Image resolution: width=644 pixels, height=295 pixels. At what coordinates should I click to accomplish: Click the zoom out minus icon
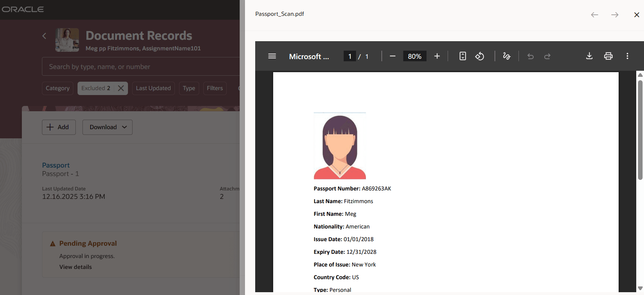[x=392, y=56]
